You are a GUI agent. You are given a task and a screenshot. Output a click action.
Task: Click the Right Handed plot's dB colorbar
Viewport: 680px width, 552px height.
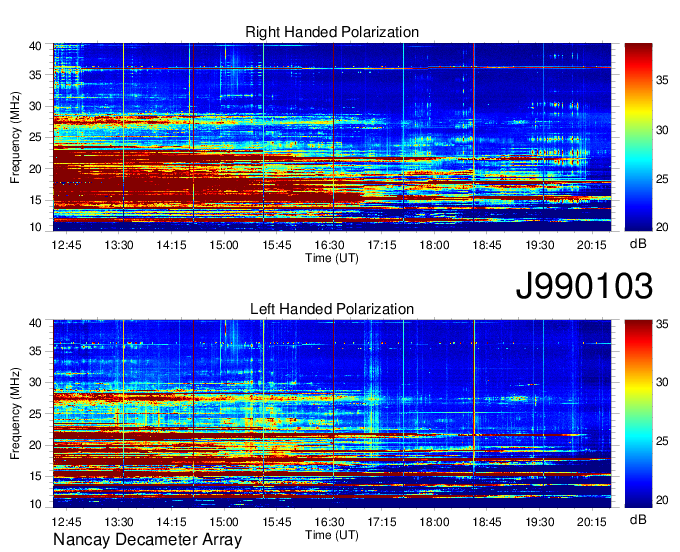[x=638, y=137]
